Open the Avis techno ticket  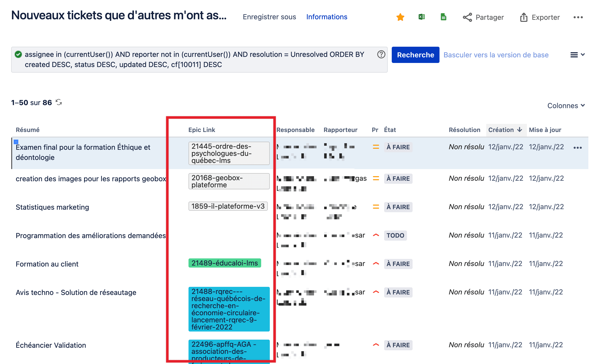click(76, 292)
